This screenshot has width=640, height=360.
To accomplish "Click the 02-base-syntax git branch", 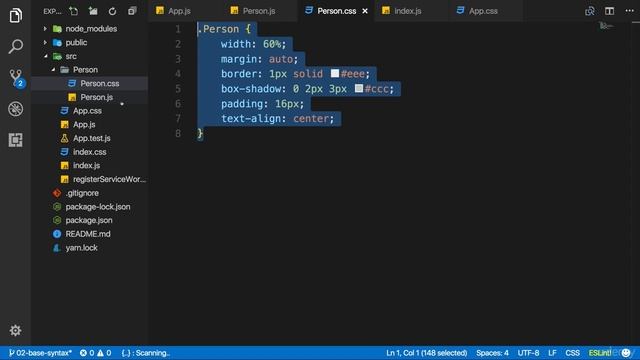I will (40, 353).
